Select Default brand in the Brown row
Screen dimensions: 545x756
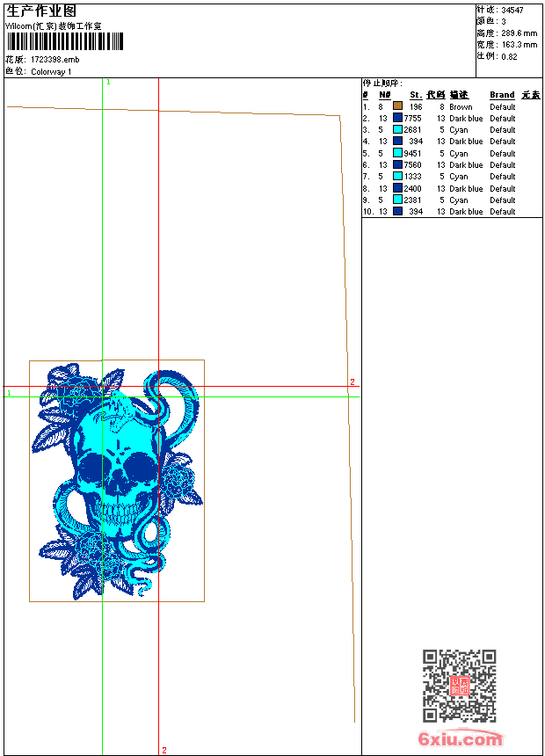click(503, 107)
